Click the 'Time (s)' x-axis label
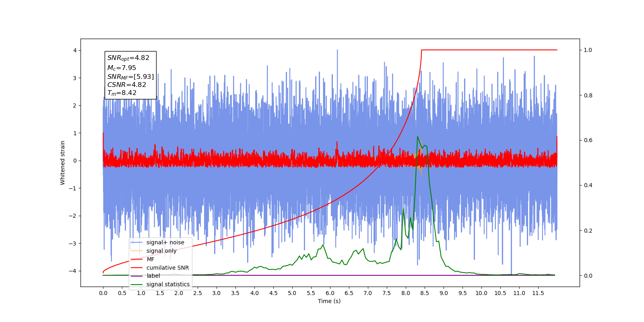The height and width of the screenshot is (322, 644). [x=329, y=301]
